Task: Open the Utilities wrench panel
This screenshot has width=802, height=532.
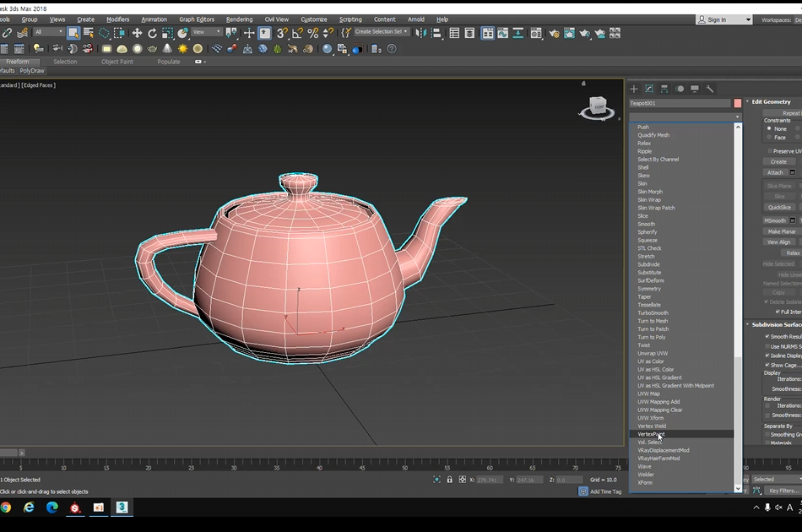Action: point(710,89)
